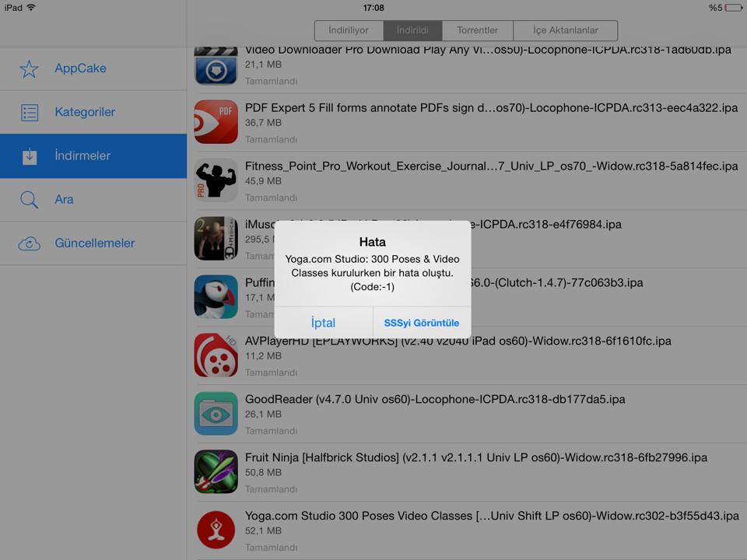This screenshot has width=747, height=560.
Task: Tap the 17:08 clock in status bar
Action: coord(373,8)
